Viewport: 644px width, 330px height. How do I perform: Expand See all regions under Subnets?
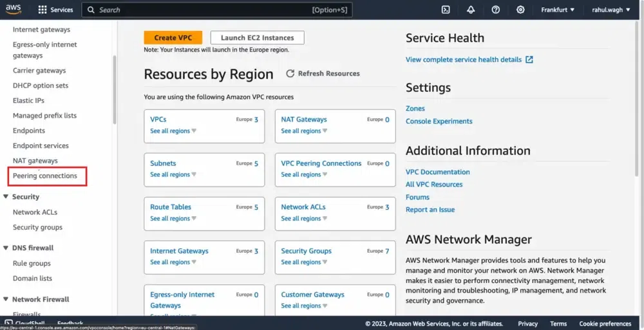tap(173, 174)
